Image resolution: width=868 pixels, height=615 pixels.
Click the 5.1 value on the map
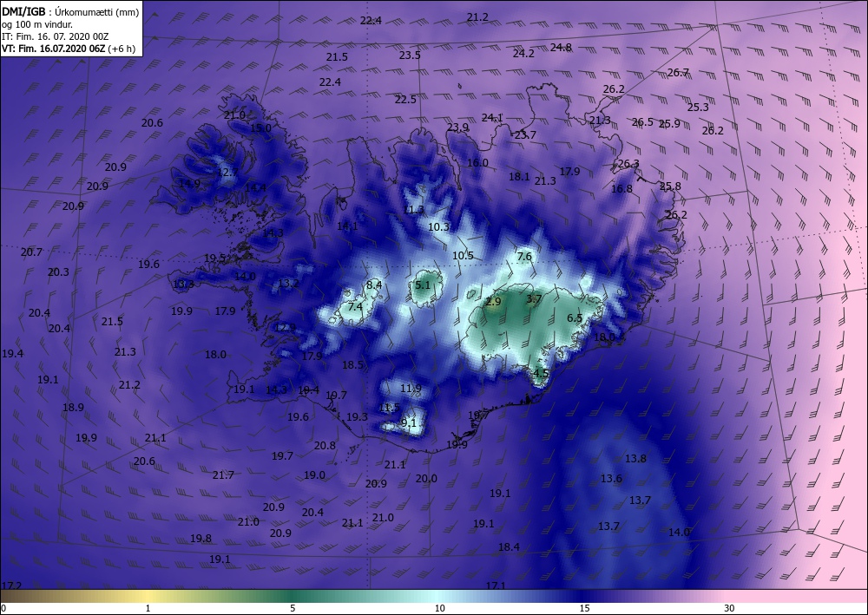tap(423, 285)
